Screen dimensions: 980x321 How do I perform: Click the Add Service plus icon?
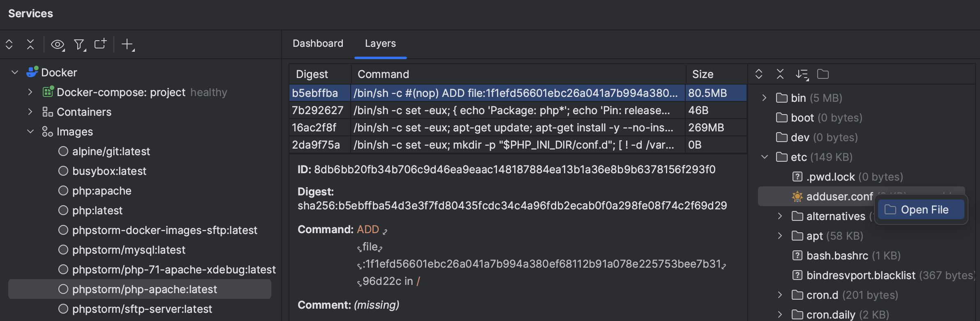pyautogui.click(x=128, y=44)
